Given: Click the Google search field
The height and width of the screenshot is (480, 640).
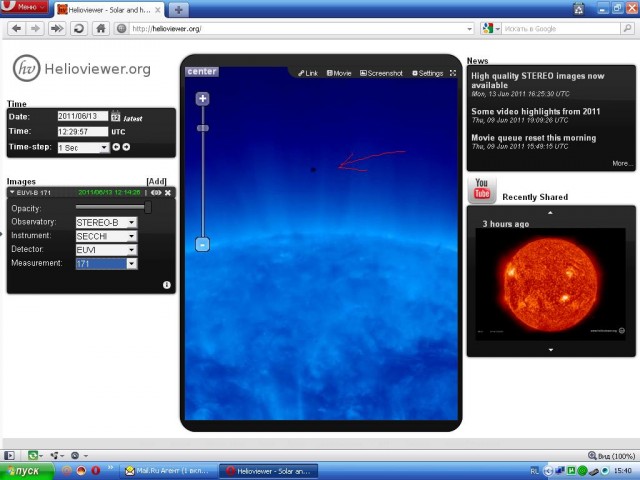Looking at the screenshot, I should point(561,29).
